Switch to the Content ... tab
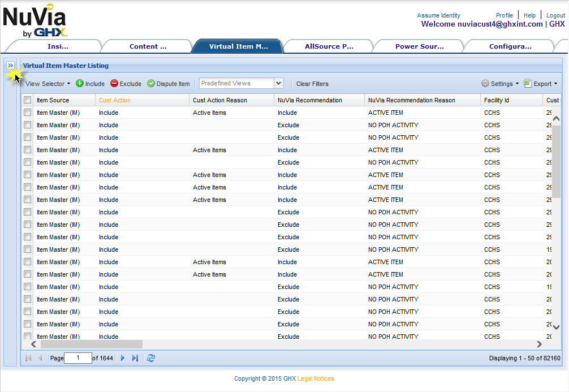 click(148, 46)
